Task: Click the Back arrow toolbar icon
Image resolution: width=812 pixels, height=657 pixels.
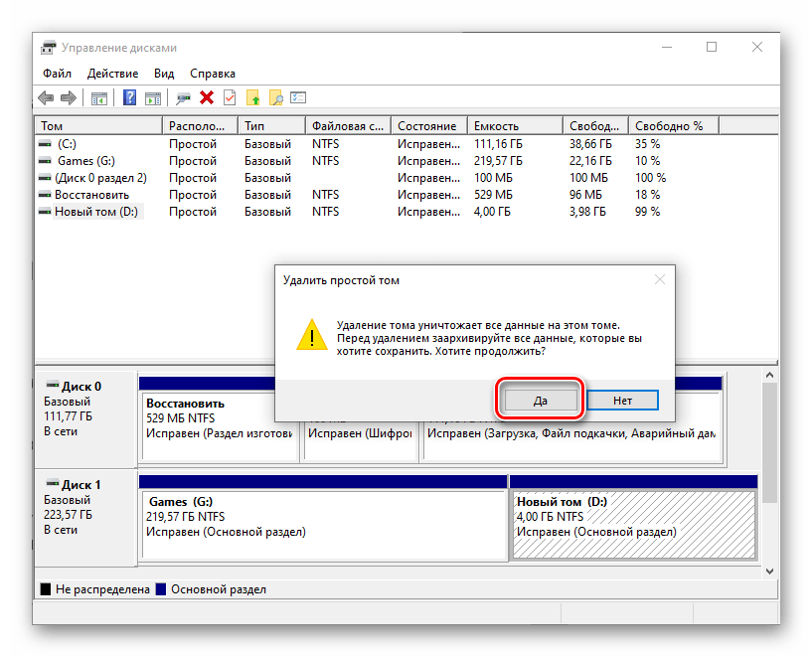Action: (46, 97)
